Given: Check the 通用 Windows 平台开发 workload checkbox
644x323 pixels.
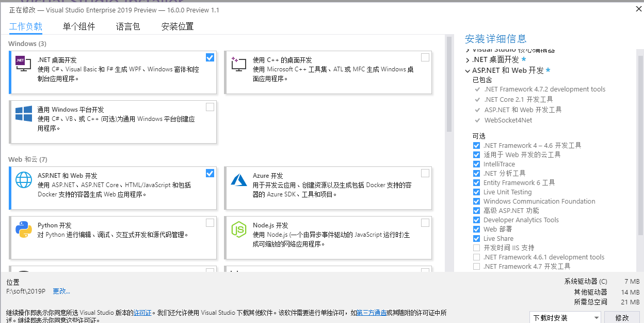Looking at the screenshot, I should [x=210, y=107].
